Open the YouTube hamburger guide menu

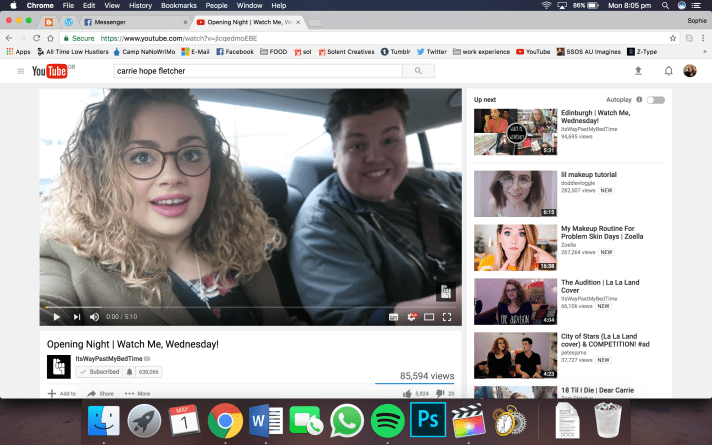tap(20, 71)
